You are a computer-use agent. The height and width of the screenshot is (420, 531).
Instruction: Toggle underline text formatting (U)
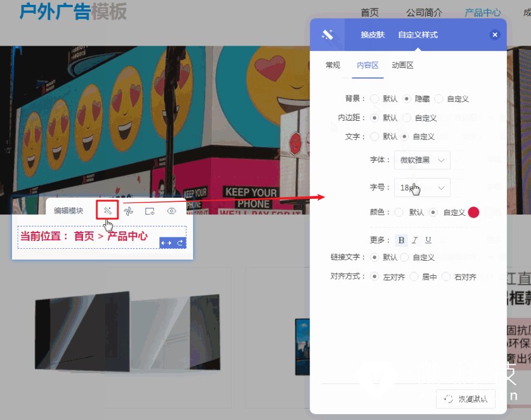[x=428, y=240]
